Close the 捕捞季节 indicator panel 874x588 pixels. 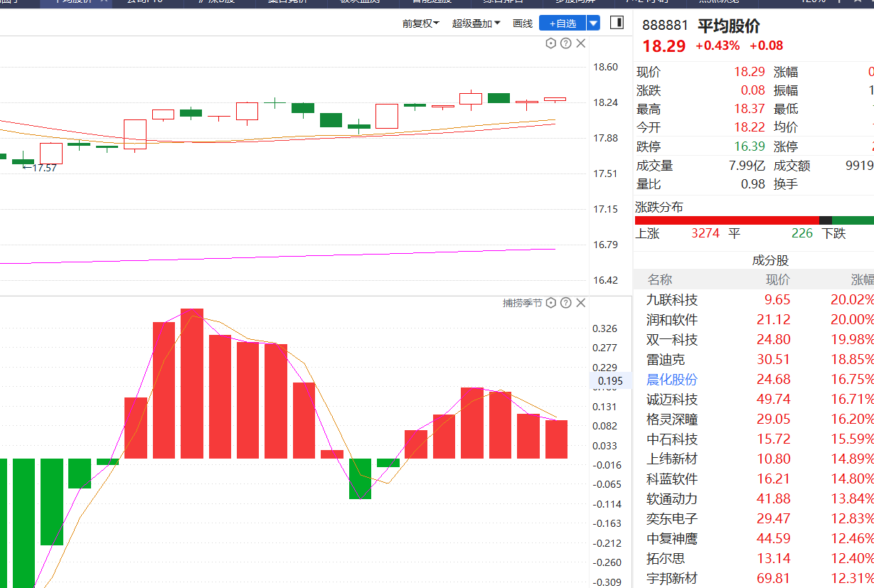pyautogui.click(x=581, y=303)
